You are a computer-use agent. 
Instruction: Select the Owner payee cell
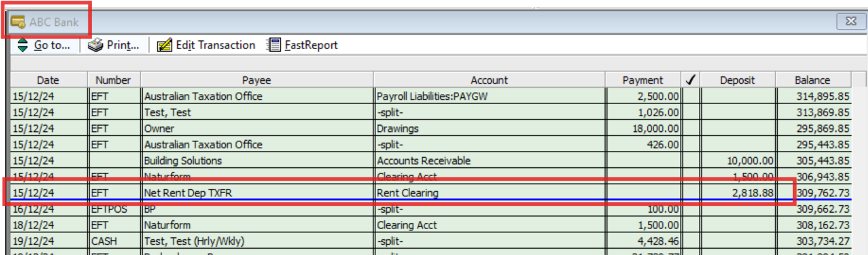click(257, 128)
